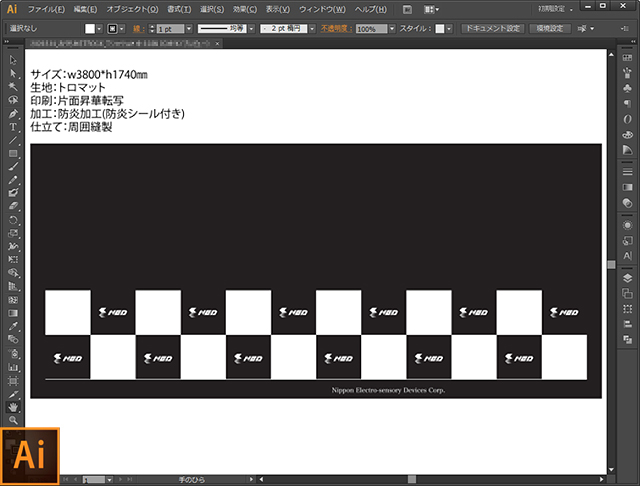Select the Zoom magnifier tool

(x=13, y=420)
